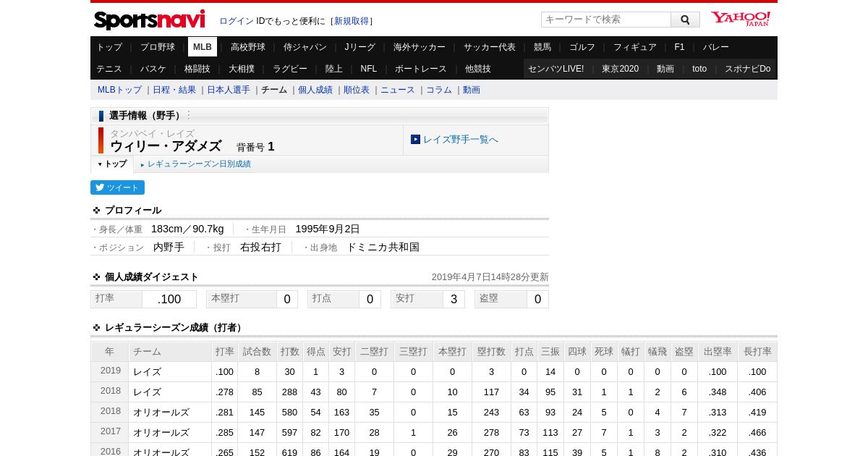Viewport: 868px width, 456px height.
Task: Select F1 in navigation
Action: 679,47
